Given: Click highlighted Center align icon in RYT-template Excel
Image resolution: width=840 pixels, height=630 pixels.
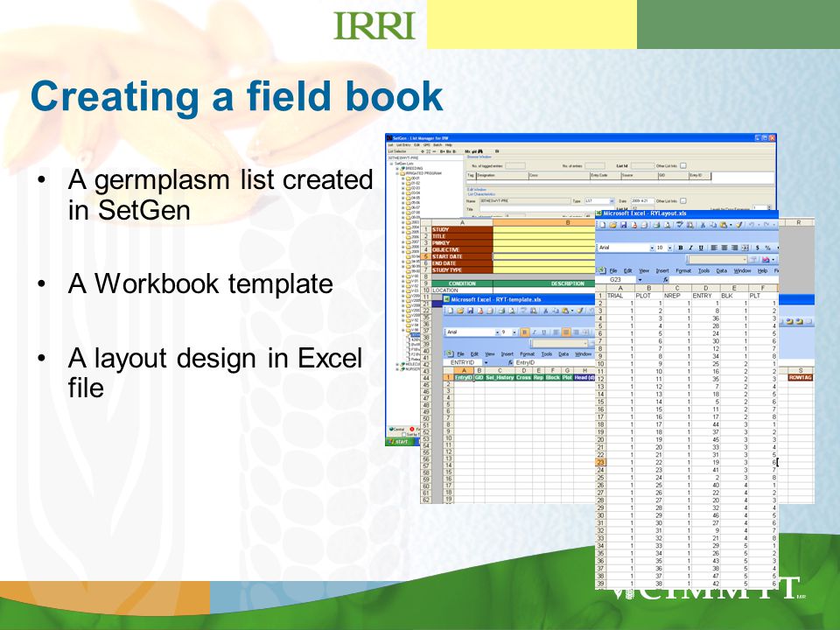Looking at the screenshot, I should pyautogui.click(x=566, y=332).
